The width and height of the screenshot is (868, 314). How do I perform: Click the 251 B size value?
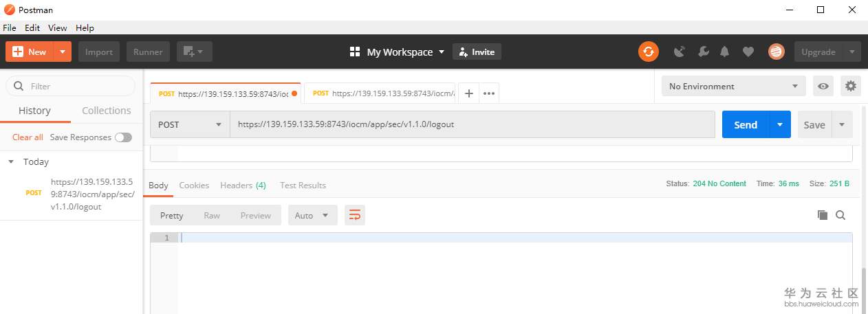[839, 183]
